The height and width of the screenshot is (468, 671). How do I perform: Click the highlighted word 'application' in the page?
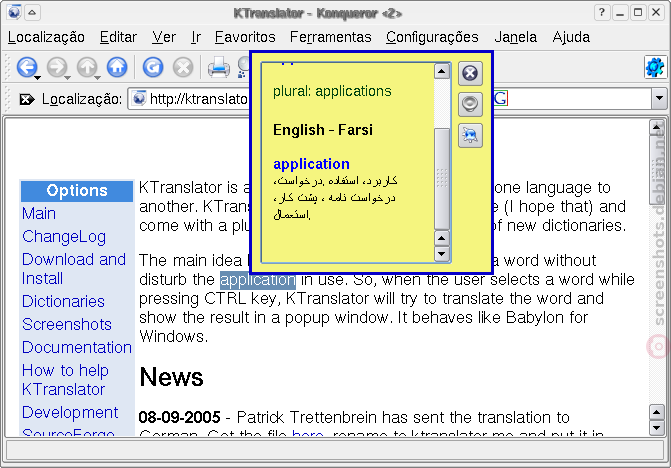tap(258, 280)
